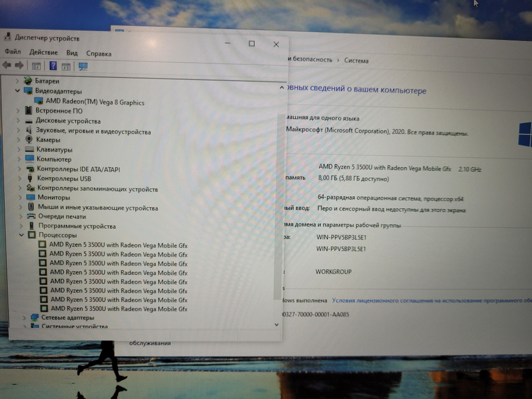Open the Help icon in Device Manager toolbar
Screen dimensions: 532x399
tap(52, 65)
